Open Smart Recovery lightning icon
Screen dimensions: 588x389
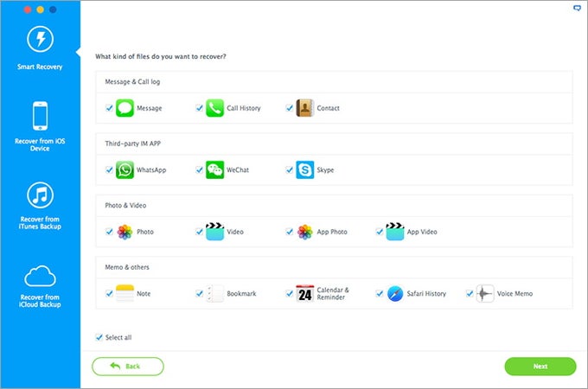click(40, 39)
